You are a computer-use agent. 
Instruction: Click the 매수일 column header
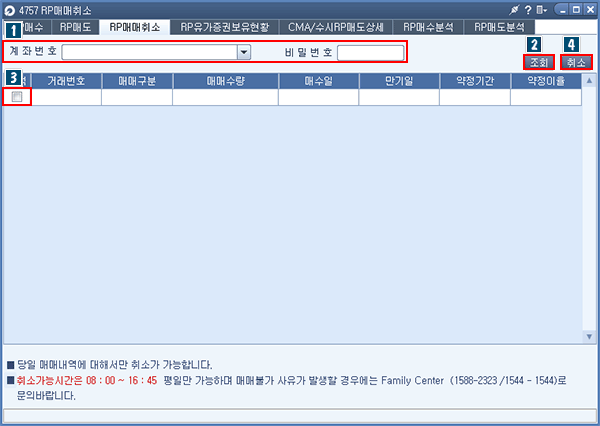point(319,81)
